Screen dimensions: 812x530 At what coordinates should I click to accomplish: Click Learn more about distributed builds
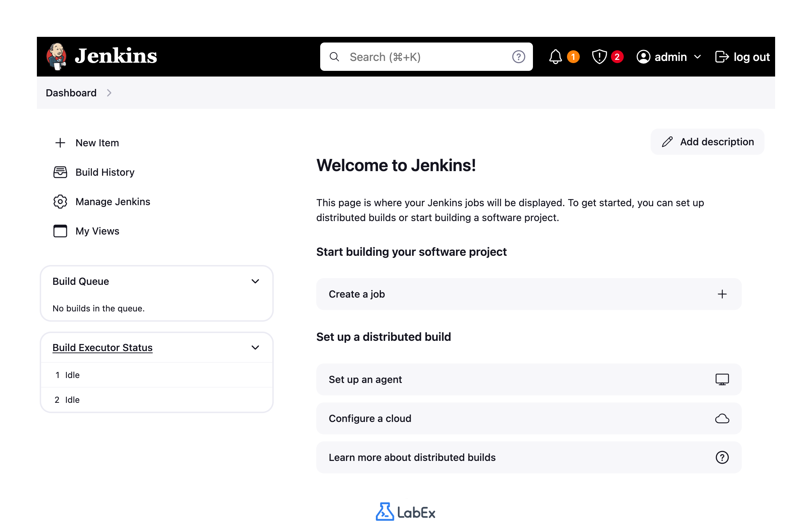pyautogui.click(x=528, y=457)
